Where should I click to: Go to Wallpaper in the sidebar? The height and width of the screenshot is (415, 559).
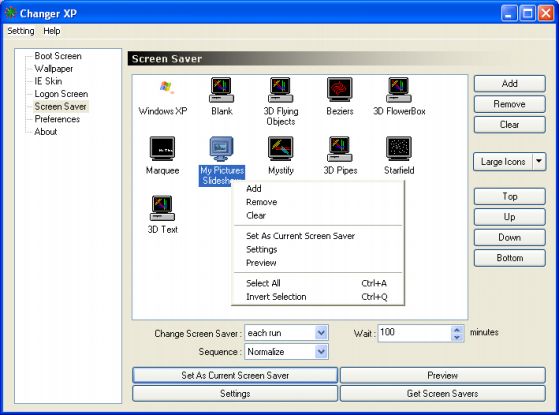point(53,69)
